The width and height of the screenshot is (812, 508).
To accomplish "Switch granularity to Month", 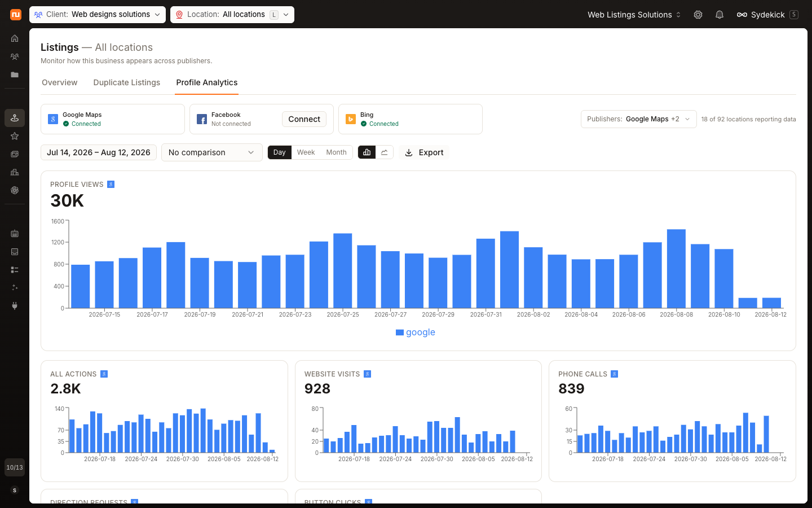I will pos(336,152).
